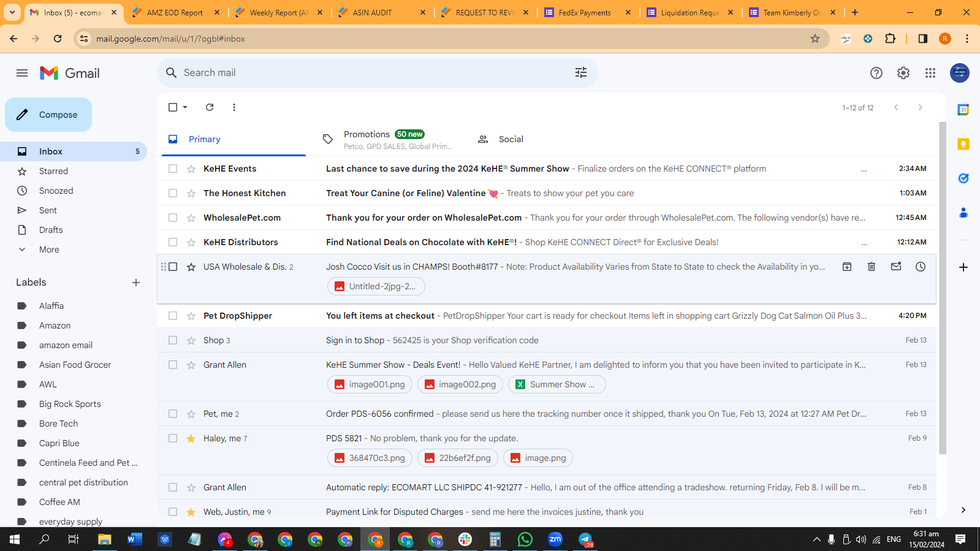Open the Google Tasks side panel icon
This screenshot has width=980, height=551.
coord(963,178)
